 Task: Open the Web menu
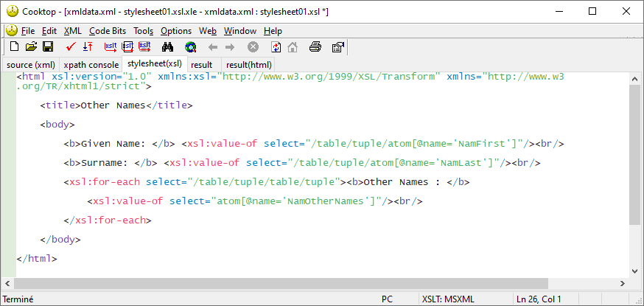pos(207,31)
